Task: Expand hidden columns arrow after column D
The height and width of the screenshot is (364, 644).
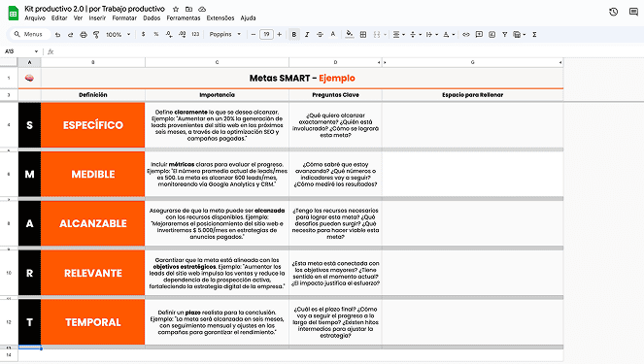Action: 379,62
